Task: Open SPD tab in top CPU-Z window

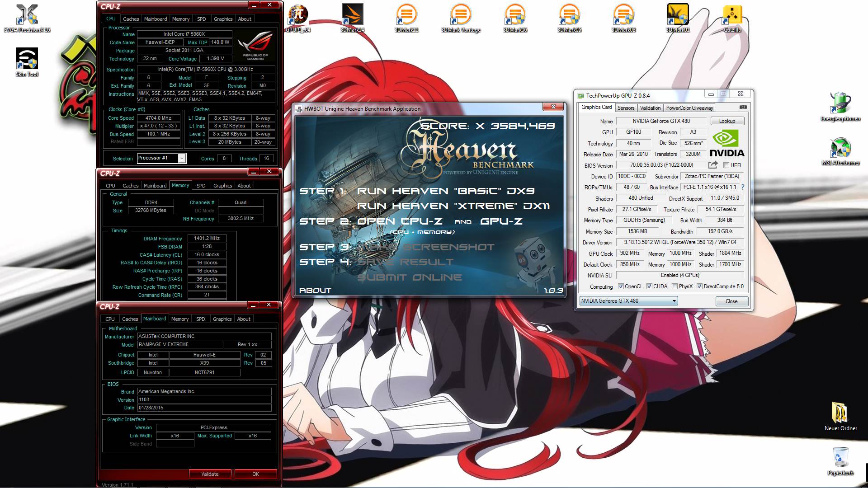Action: (x=202, y=19)
